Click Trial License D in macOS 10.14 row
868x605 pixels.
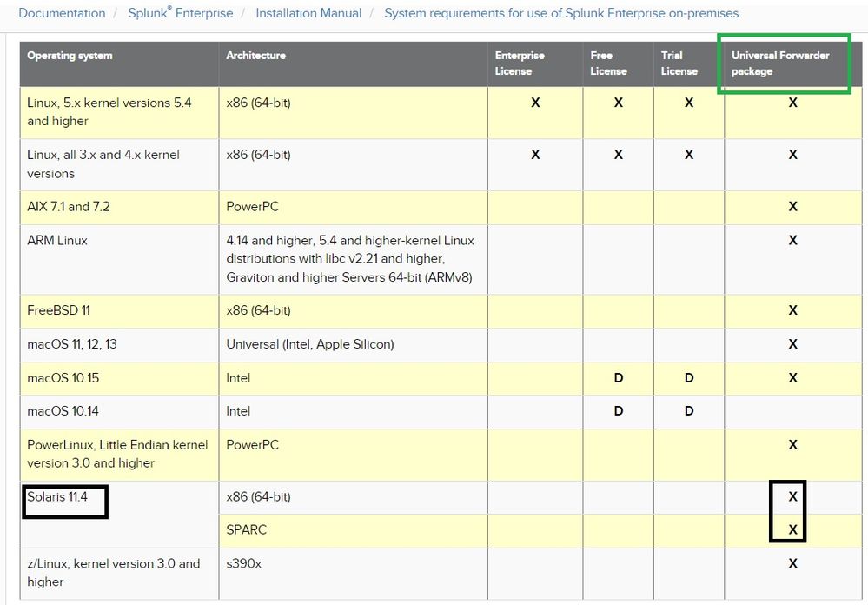coord(689,411)
